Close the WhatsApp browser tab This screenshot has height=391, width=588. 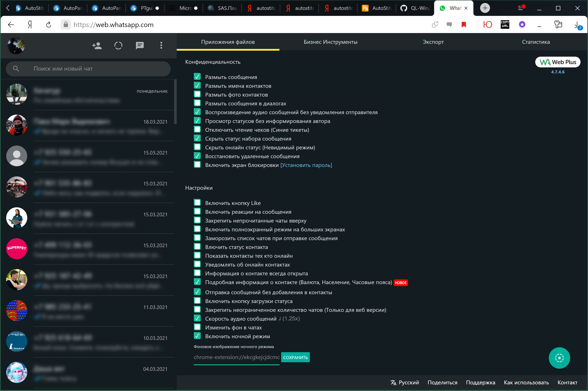(x=466, y=8)
